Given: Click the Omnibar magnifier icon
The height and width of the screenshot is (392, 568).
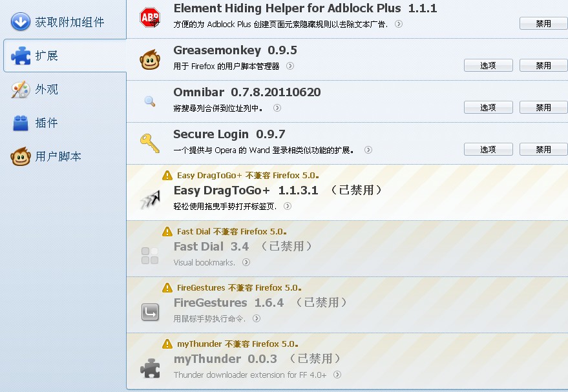Looking at the screenshot, I should [x=150, y=101].
